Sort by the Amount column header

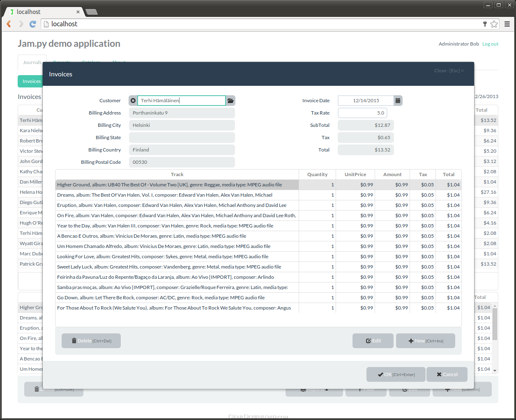pos(392,174)
